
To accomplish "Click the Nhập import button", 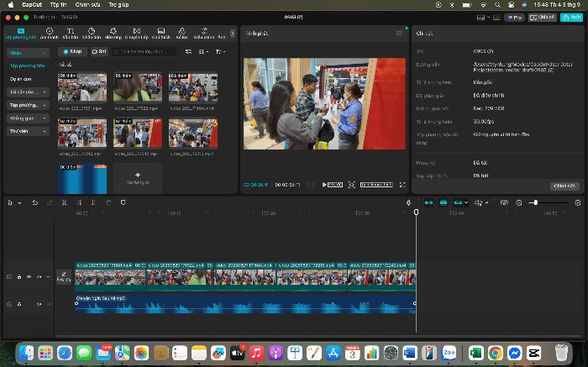I will [73, 51].
